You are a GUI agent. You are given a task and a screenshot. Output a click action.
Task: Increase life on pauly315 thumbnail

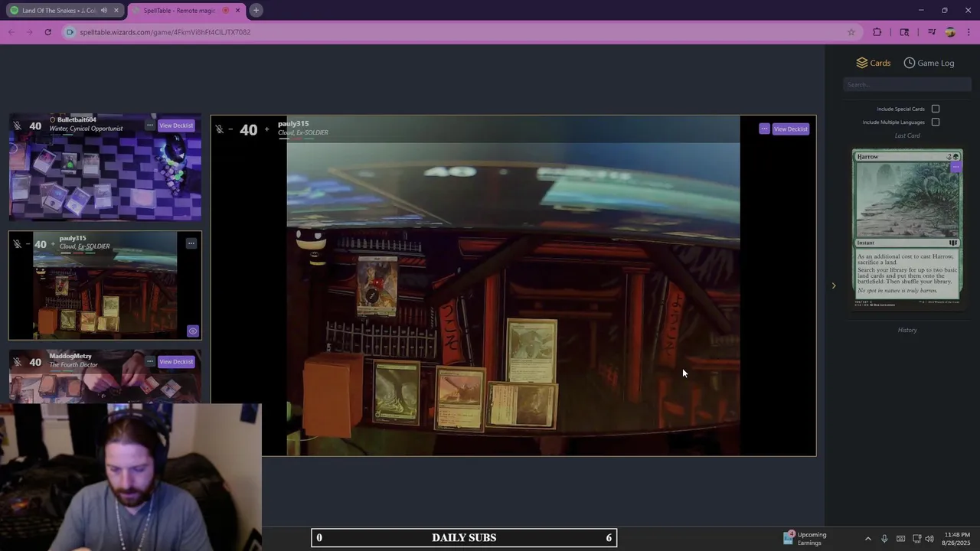coord(53,244)
